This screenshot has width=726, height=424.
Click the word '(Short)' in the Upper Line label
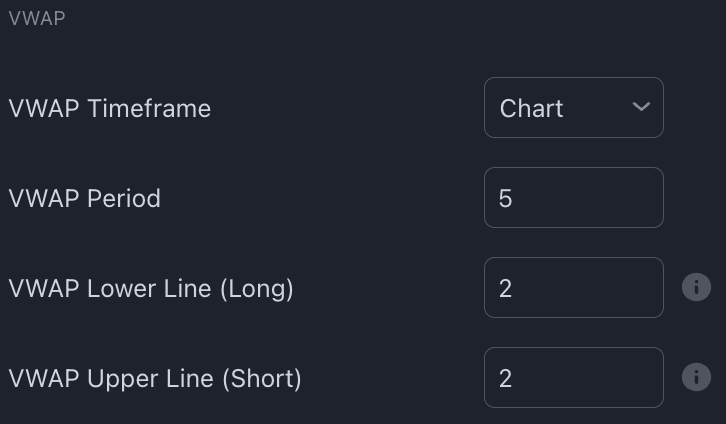point(261,378)
